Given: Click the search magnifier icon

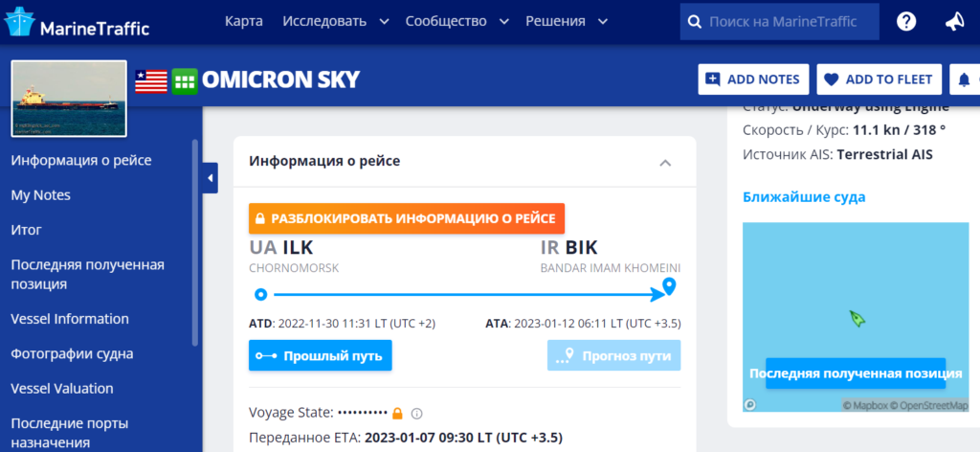Looking at the screenshot, I should (x=694, y=23).
